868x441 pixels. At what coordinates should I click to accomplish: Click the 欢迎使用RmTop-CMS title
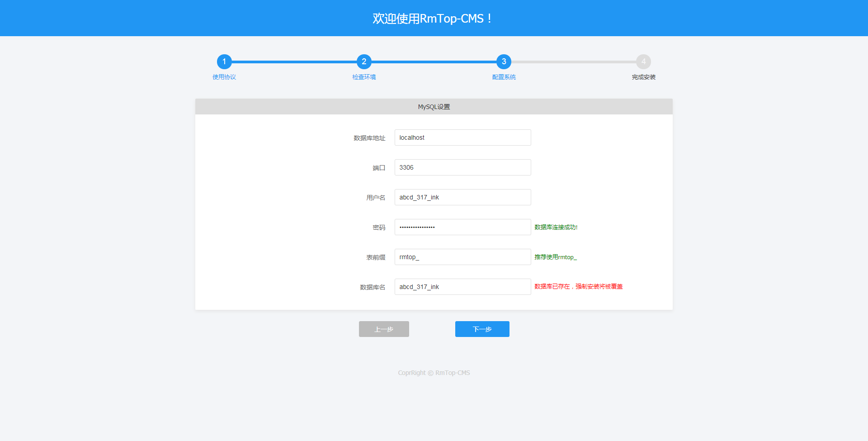click(433, 19)
